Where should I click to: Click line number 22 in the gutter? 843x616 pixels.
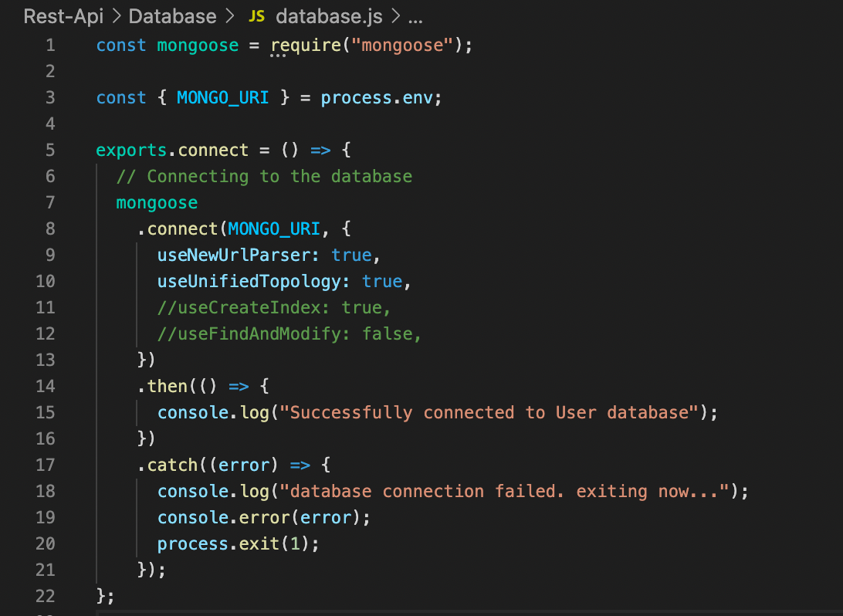(x=46, y=596)
